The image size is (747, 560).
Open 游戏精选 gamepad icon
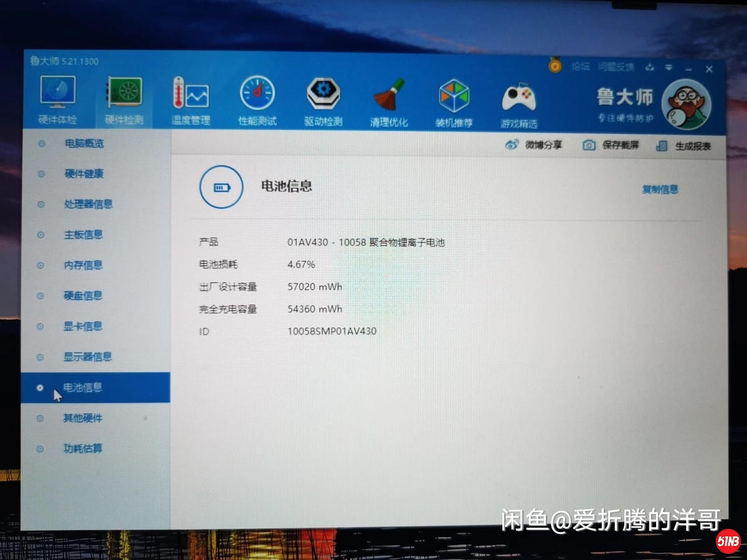click(x=519, y=105)
